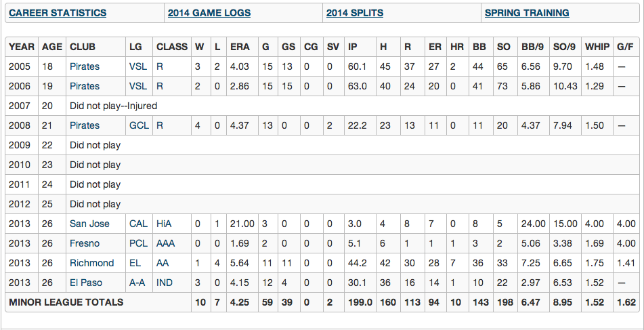
Task: Click the El Paso club link
Action: pos(87,283)
